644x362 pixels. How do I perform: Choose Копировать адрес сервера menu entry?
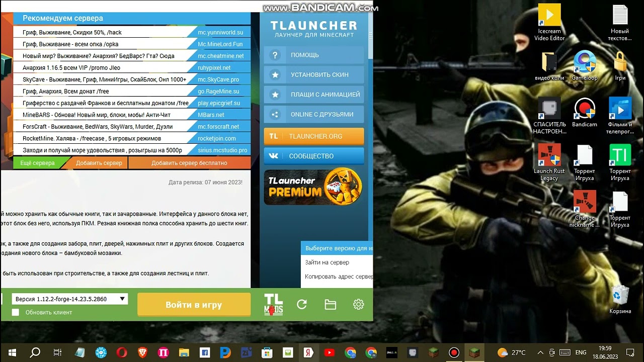(x=337, y=276)
